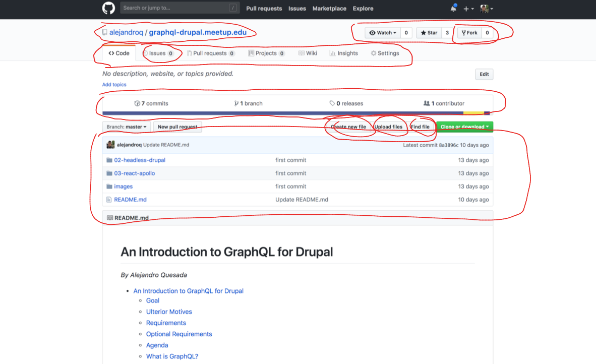View the 7 commits history
This screenshot has height=364, width=596.
pyautogui.click(x=151, y=103)
